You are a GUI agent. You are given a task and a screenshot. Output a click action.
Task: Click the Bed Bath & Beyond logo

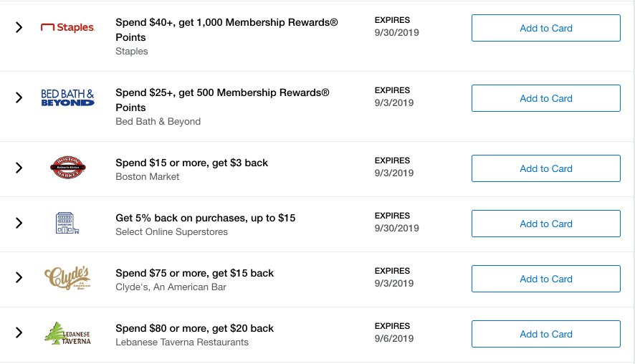67,98
